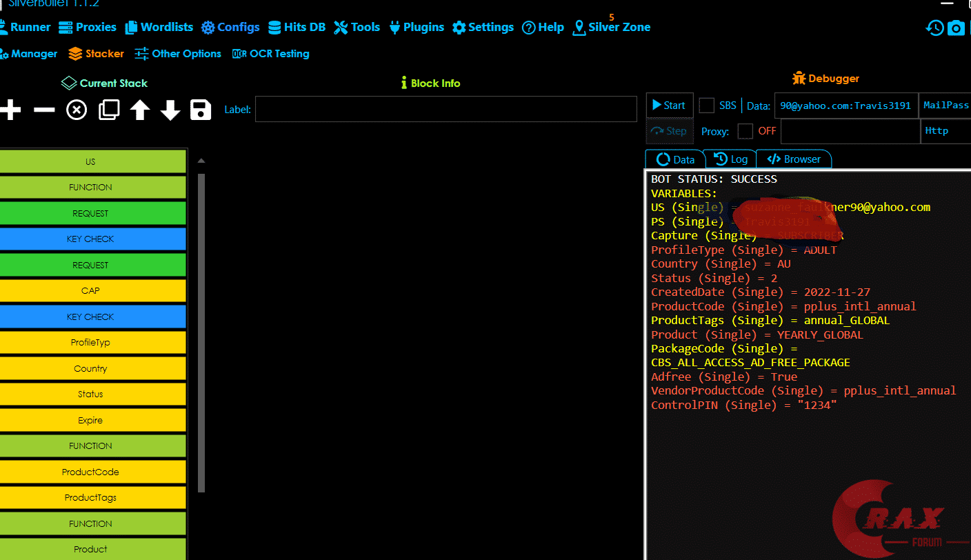The image size is (971, 560).
Task: Click the debugger Data input field
Action: point(846,106)
